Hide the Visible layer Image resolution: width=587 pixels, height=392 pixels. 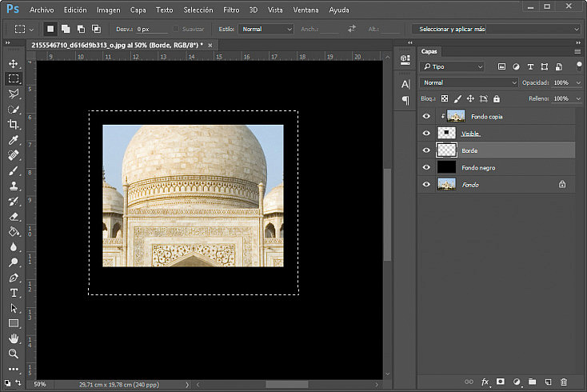[x=426, y=134]
